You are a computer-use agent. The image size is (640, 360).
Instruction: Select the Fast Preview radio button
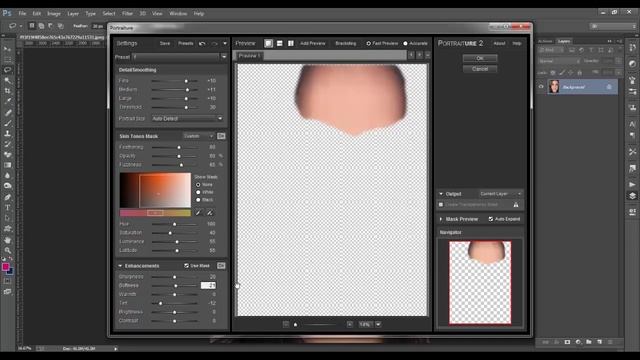click(x=369, y=43)
